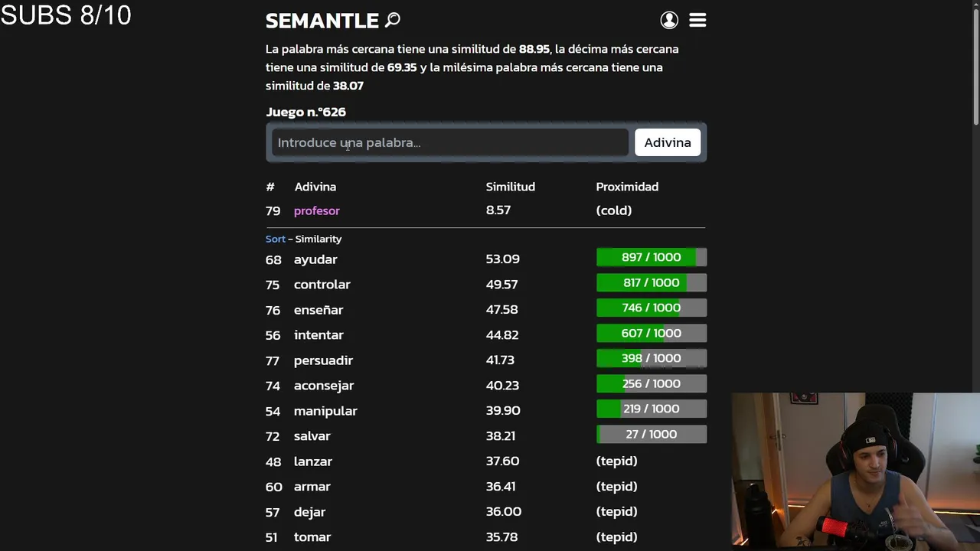The height and width of the screenshot is (551, 980).
Task: Sort by the Similitud column header
Action: click(x=510, y=187)
